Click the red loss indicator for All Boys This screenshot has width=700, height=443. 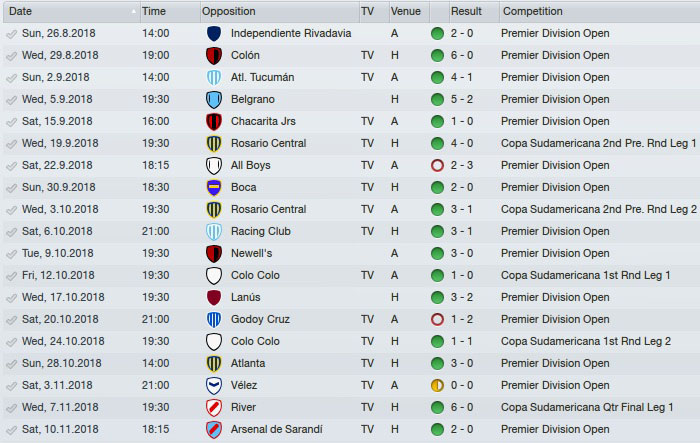click(x=437, y=165)
